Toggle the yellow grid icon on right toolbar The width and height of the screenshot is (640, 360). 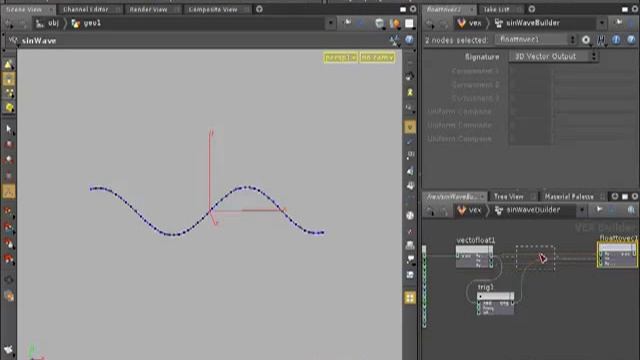coord(410,298)
